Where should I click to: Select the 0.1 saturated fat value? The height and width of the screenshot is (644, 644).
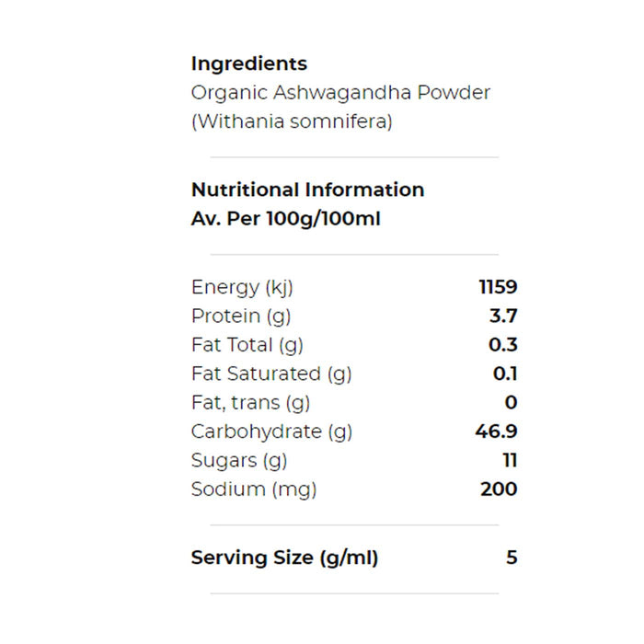[x=505, y=374]
